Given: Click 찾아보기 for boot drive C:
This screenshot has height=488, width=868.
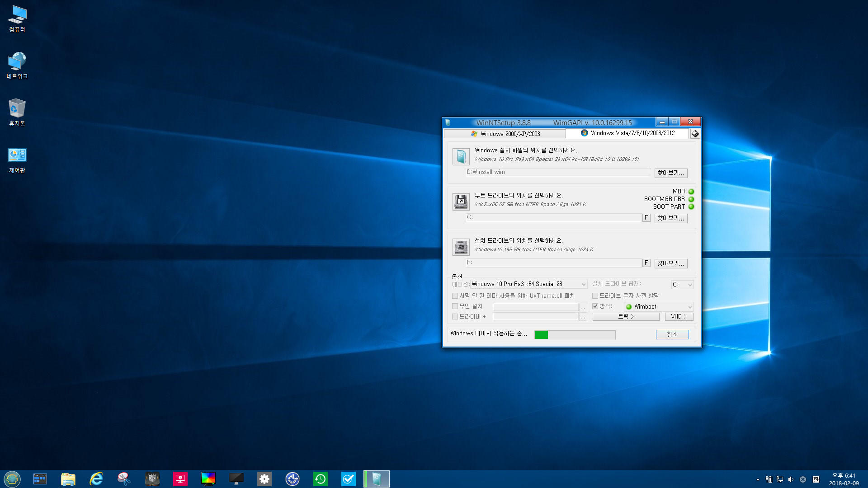Looking at the screenshot, I should coord(671,218).
